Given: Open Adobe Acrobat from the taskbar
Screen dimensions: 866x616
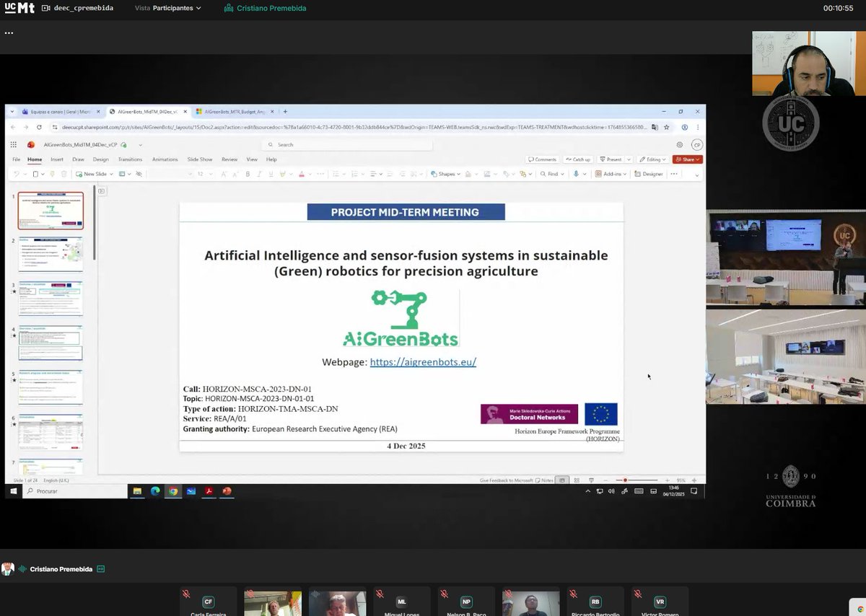Looking at the screenshot, I should 209,491.
